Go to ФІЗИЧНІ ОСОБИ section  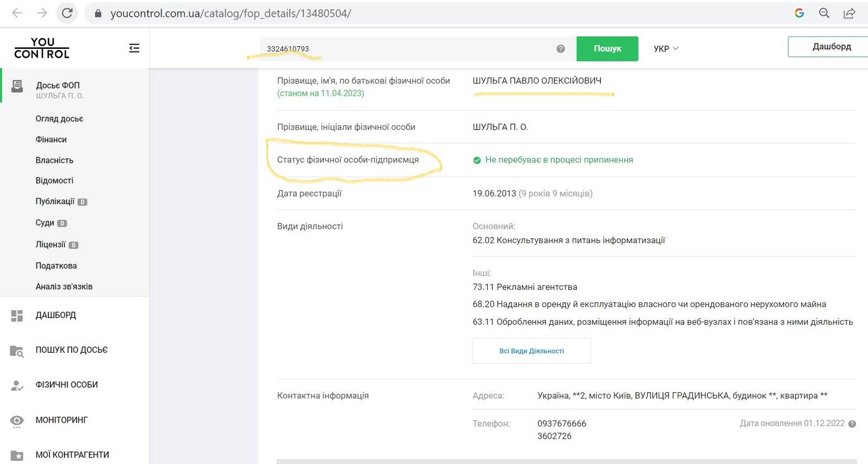click(x=66, y=385)
